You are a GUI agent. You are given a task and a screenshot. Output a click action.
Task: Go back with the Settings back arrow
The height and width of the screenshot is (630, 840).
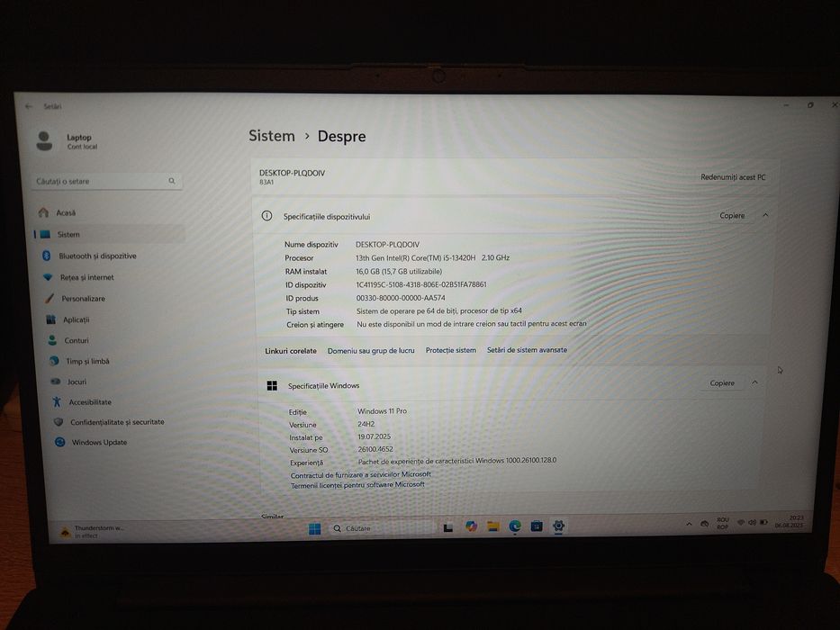coord(29,106)
